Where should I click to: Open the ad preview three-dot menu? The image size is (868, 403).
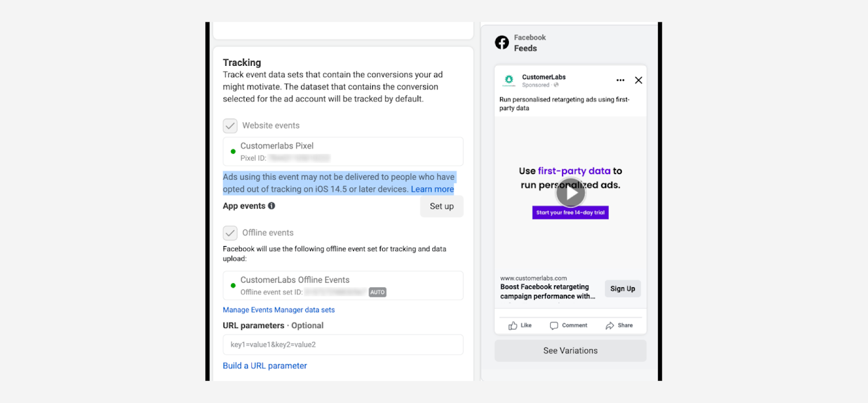click(x=620, y=80)
